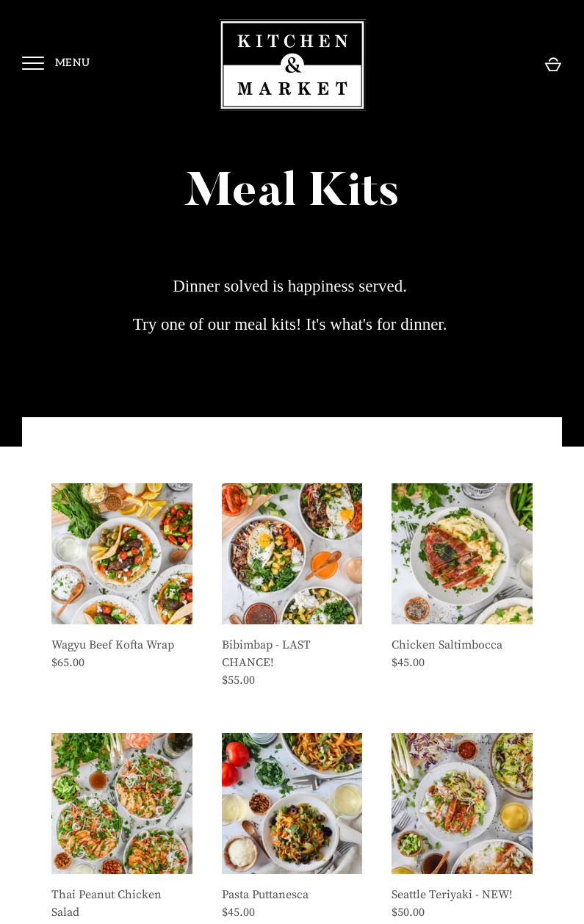Select the Bibimbap - LAST CHANCE! link
This screenshot has width=584, height=924.
pos(266,654)
